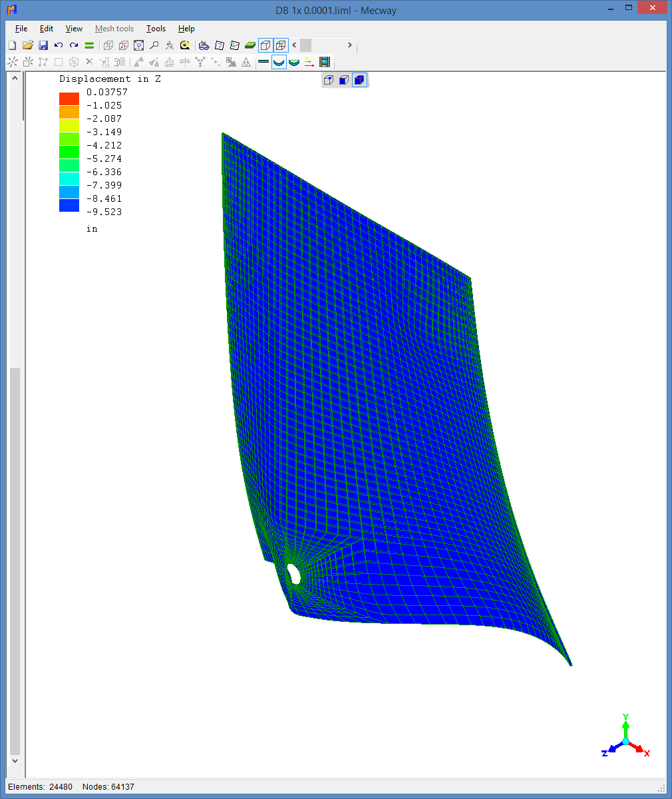
Task: Click the greyed wireframe cube mesh icon
Action: 74,62
